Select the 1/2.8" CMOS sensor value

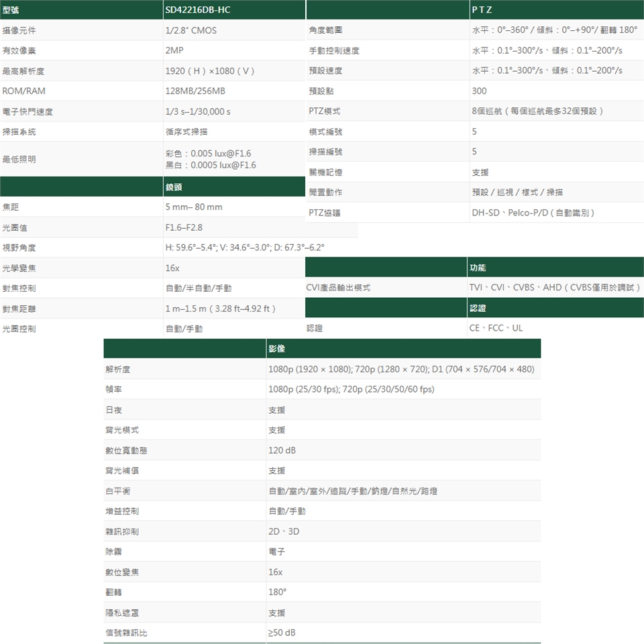point(191,30)
